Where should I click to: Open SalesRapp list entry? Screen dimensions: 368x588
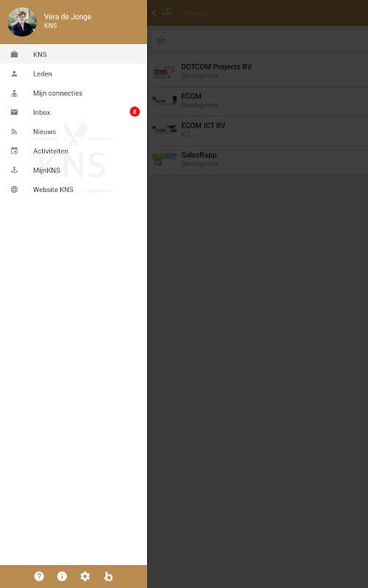pyautogui.click(x=258, y=159)
